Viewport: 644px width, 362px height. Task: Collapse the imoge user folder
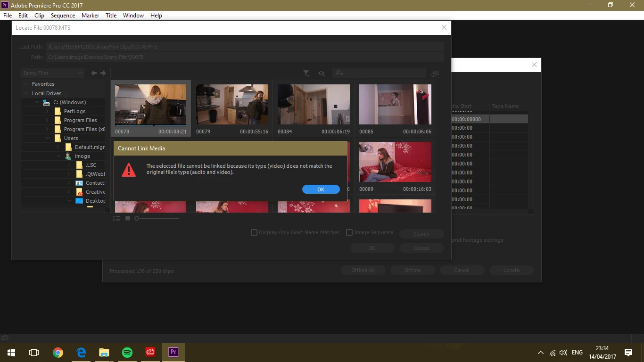[58, 156]
